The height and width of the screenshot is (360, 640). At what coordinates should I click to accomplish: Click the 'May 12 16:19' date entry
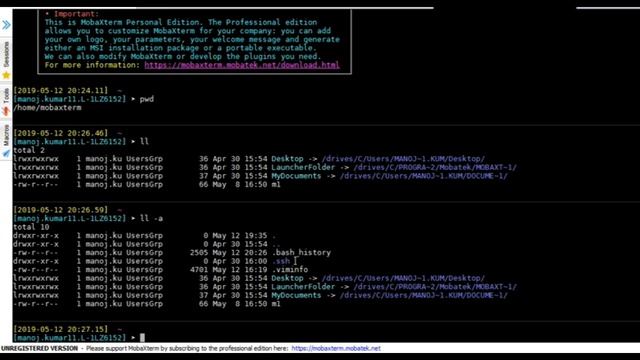point(240,270)
